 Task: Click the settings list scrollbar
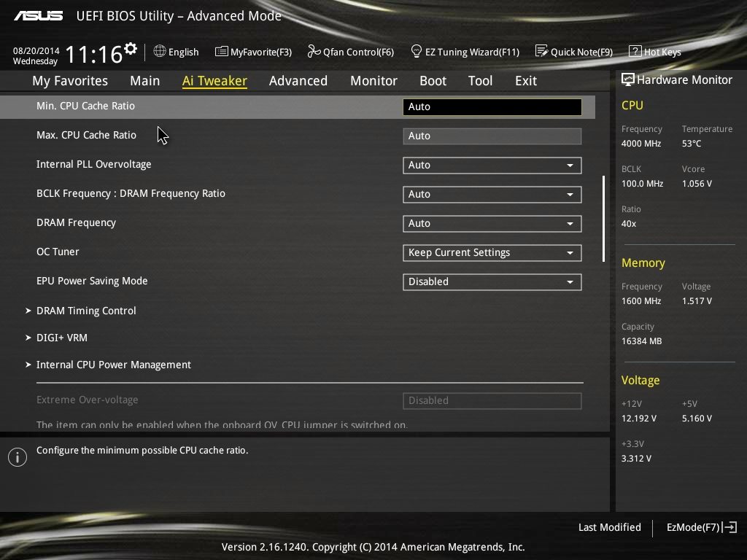coord(603,219)
